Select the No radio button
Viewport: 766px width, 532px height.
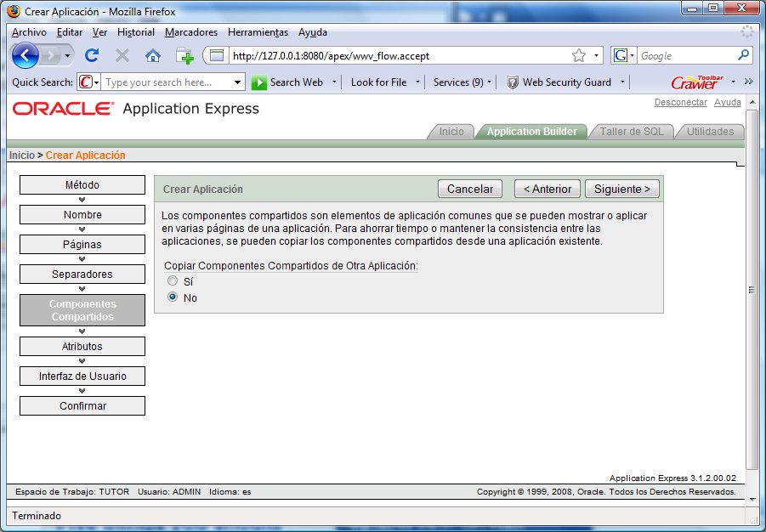[173, 297]
